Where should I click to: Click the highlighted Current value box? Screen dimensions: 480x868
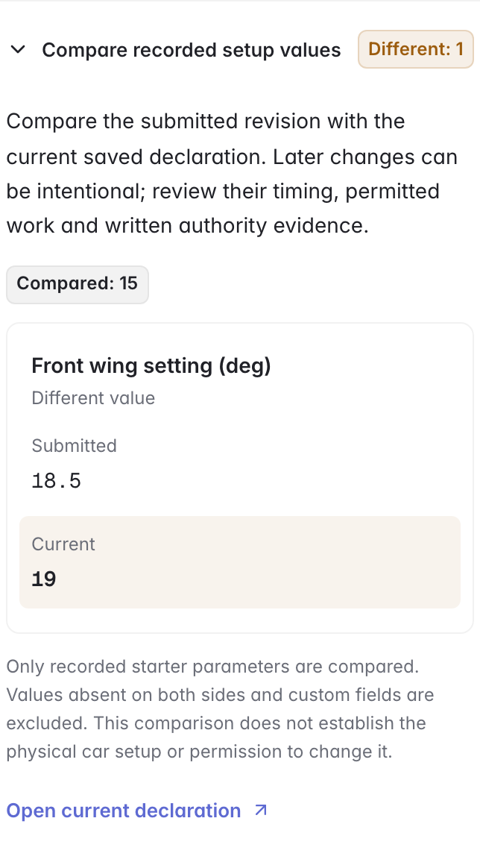240,562
